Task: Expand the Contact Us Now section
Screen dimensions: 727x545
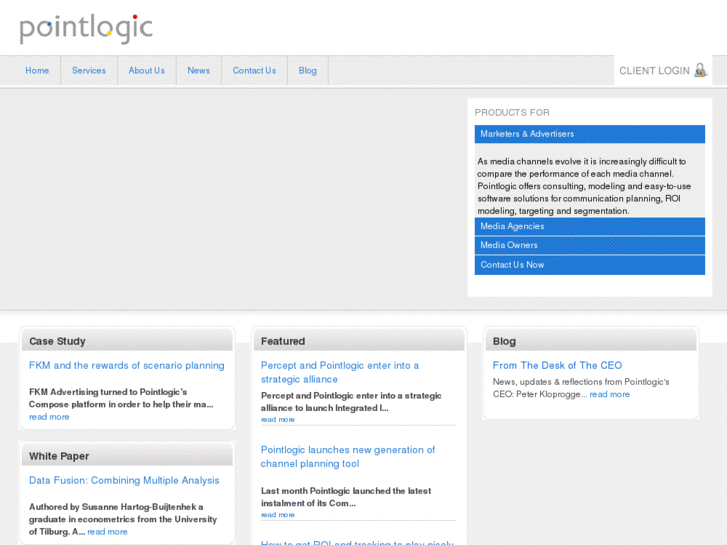Action: pyautogui.click(x=590, y=265)
